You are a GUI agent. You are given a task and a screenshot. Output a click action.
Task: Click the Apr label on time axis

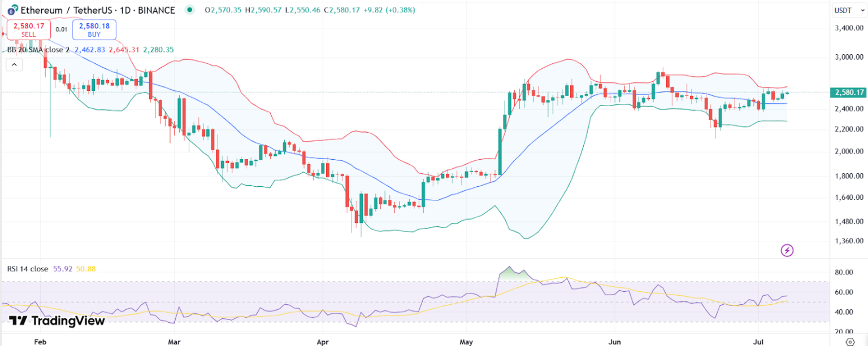[322, 341]
